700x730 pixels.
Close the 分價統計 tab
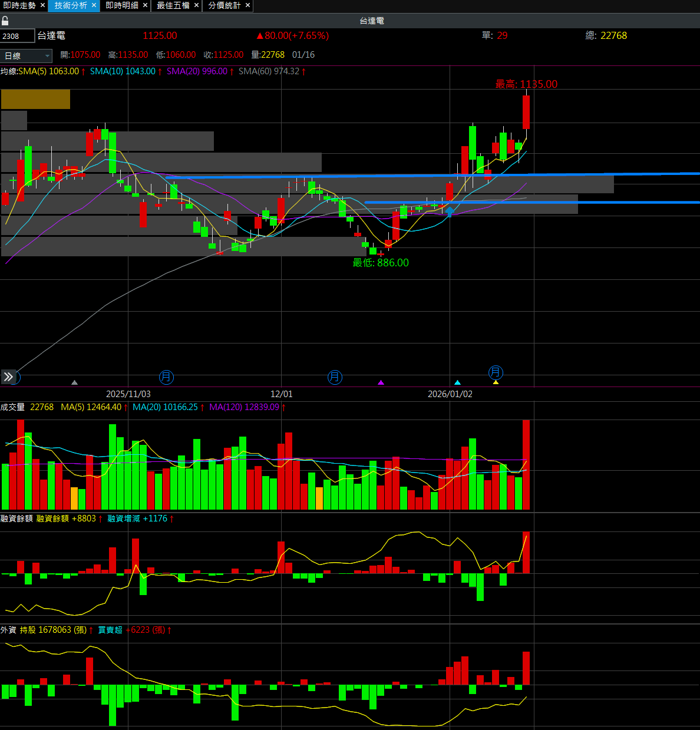tap(247, 5)
